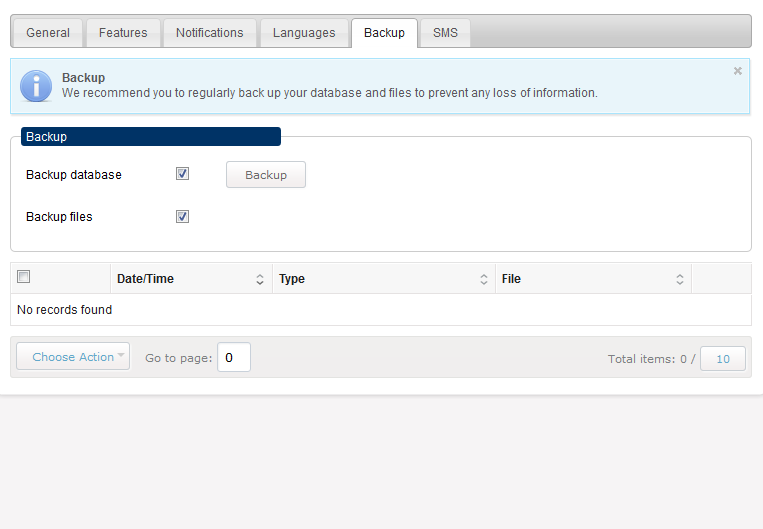The height and width of the screenshot is (529, 763).
Task: Click the Total items: 0 text
Action: click(x=647, y=359)
